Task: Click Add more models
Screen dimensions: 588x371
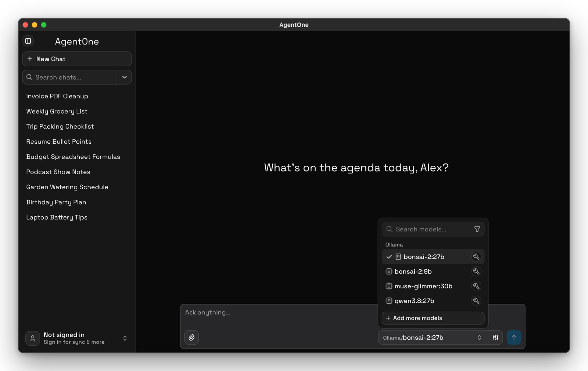Action: point(433,318)
